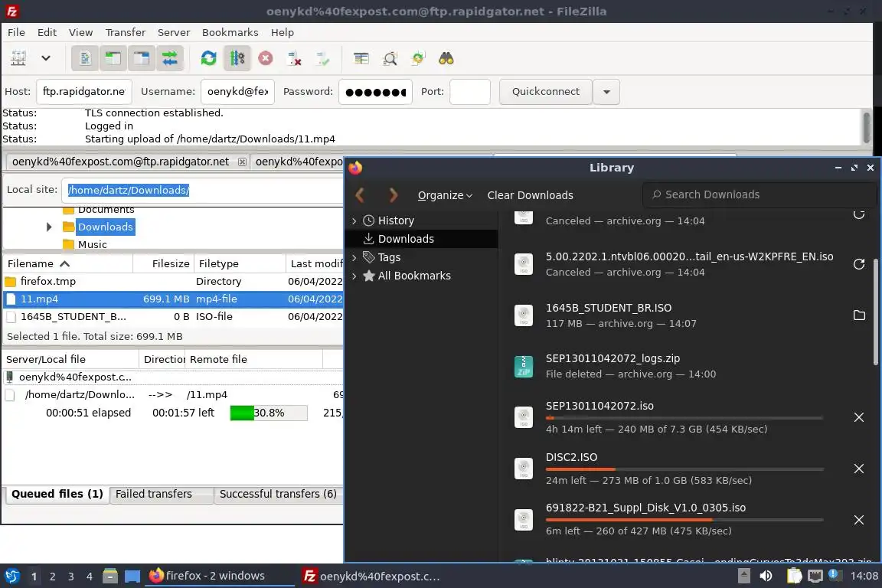Toggle local directory tree display
The image size is (882, 588).
113,58
